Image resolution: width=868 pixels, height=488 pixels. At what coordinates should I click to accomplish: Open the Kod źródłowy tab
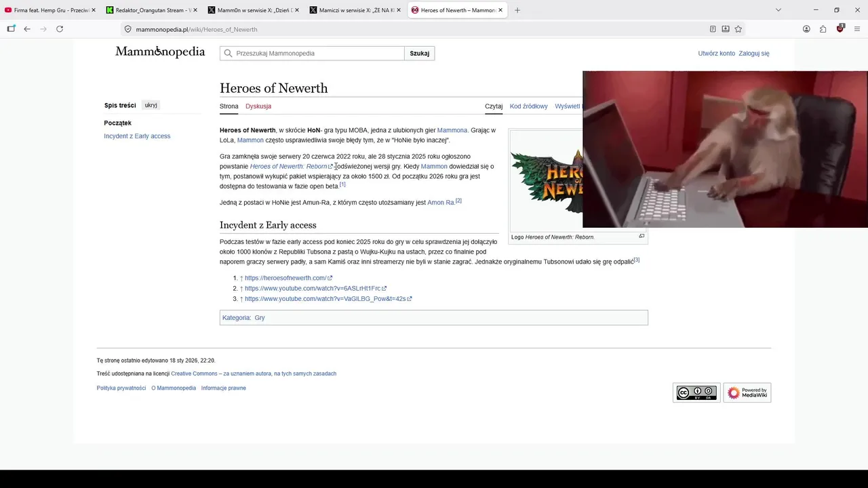point(529,106)
